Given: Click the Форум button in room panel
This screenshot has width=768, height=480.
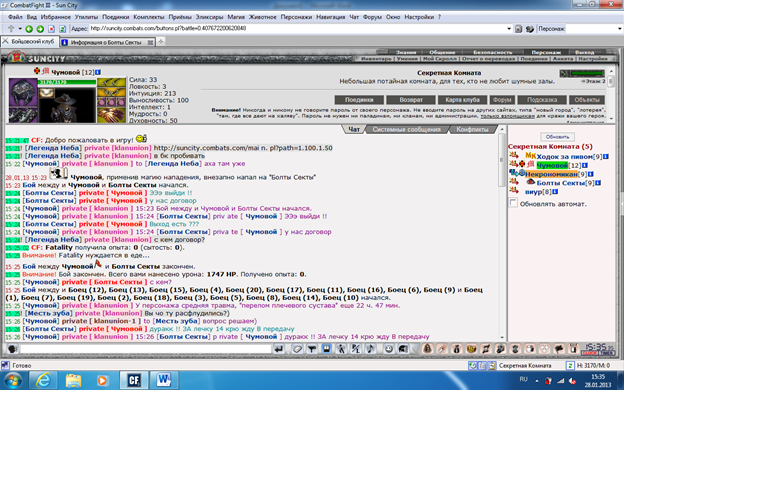Looking at the screenshot, I should pos(502,100).
